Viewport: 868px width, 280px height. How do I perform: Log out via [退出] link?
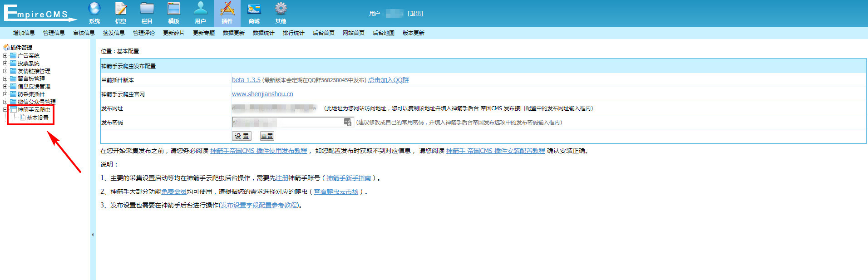415,14
